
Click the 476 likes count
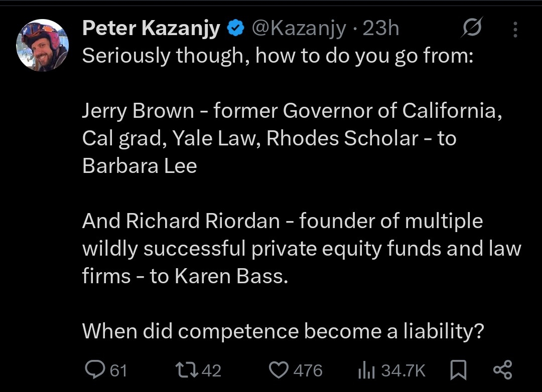point(308,371)
